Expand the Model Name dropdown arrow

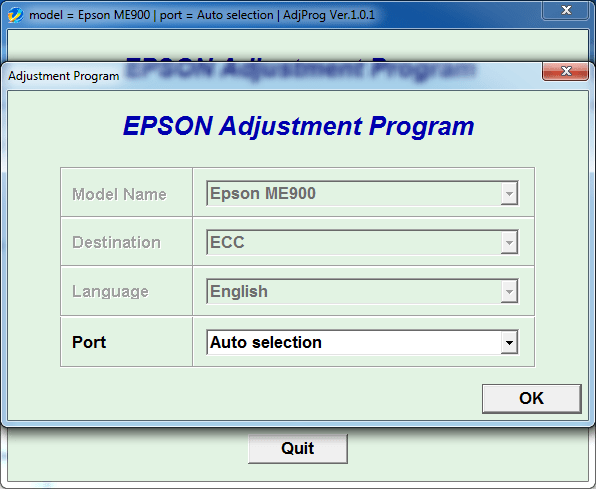pos(509,193)
